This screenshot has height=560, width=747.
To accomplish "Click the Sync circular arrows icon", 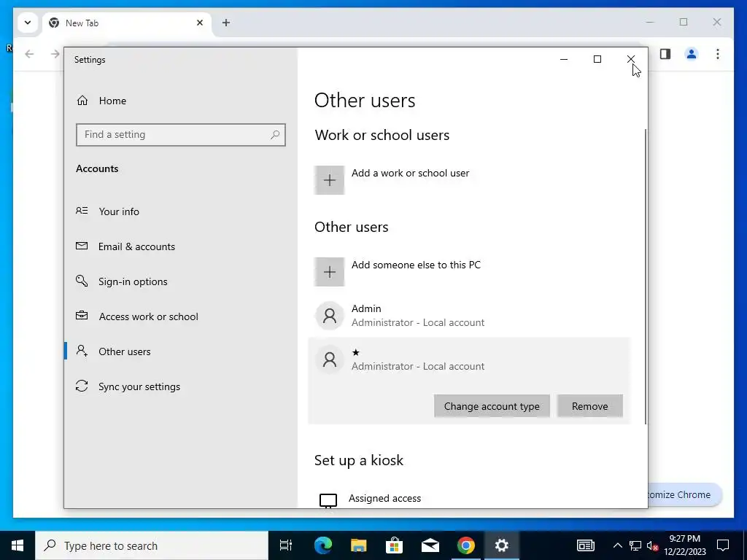I will pyautogui.click(x=82, y=386).
